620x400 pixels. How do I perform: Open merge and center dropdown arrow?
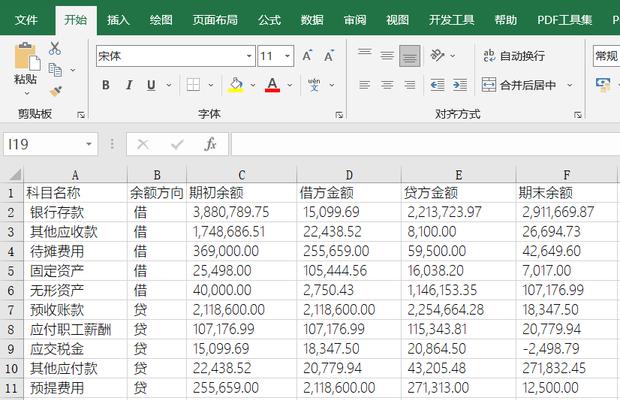(x=570, y=85)
